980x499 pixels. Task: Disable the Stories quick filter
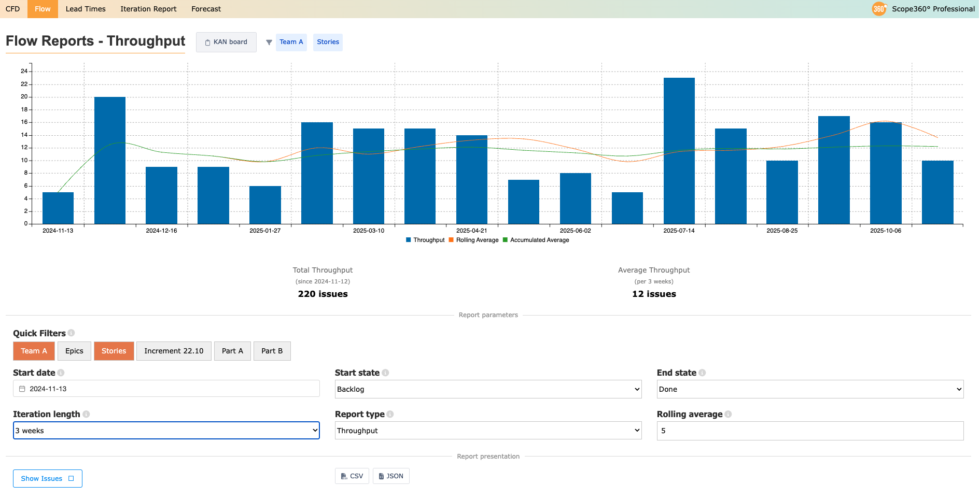click(x=114, y=351)
